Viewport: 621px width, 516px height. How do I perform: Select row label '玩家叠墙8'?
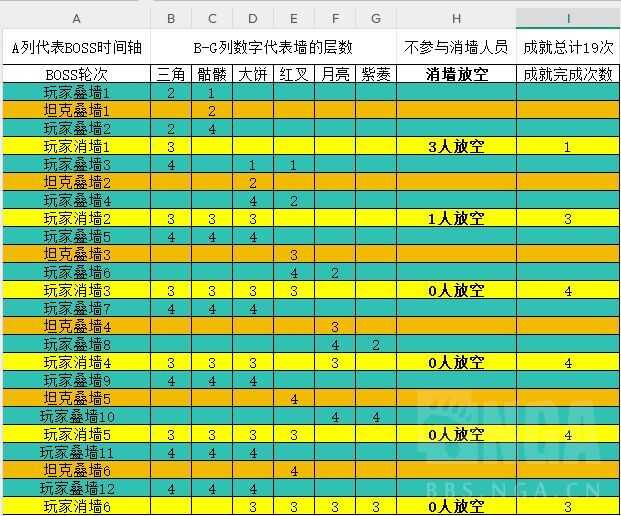pos(76,344)
